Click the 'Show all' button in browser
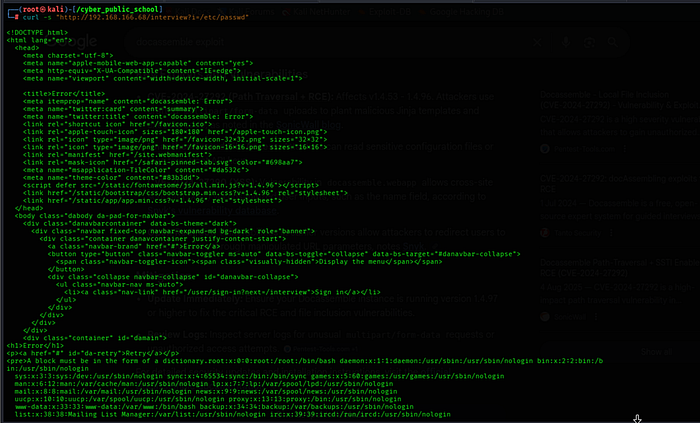Viewport: 700px width, 423px height. click(x=656, y=352)
